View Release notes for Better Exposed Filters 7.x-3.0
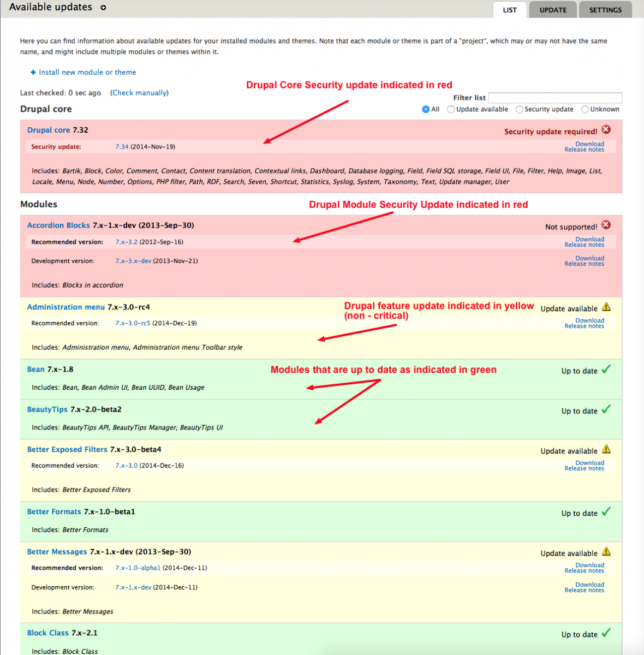This screenshot has height=655, width=644. (584, 468)
